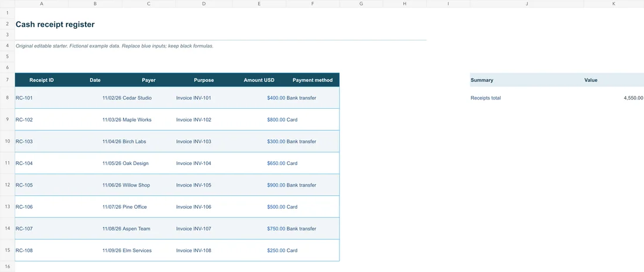Select the 4,550.00 total value cell
This screenshot has width=644, height=272.
pos(614,98)
